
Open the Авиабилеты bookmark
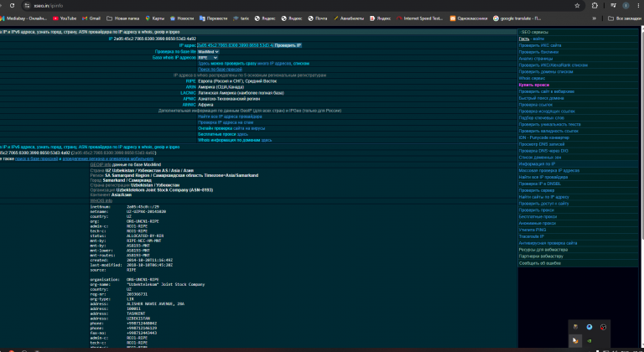click(349, 18)
